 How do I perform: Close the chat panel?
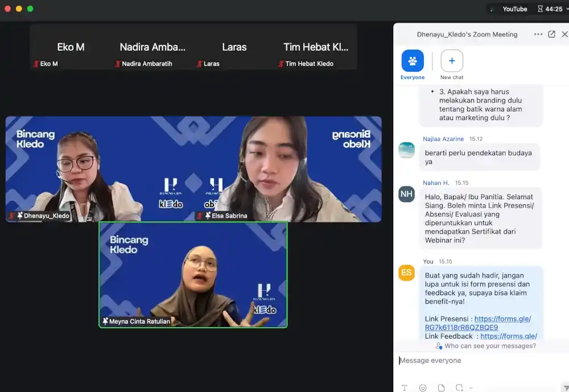coord(564,34)
